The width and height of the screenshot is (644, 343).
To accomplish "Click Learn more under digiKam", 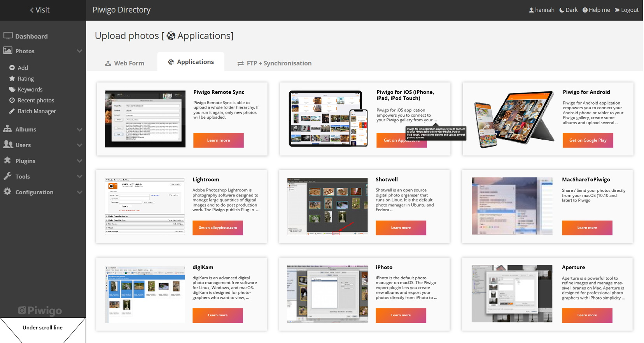I will pos(218,315).
